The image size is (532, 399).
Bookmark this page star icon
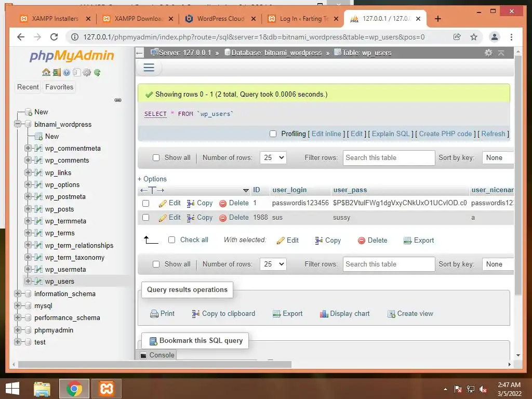pyautogui.click(x=474, y=37)
